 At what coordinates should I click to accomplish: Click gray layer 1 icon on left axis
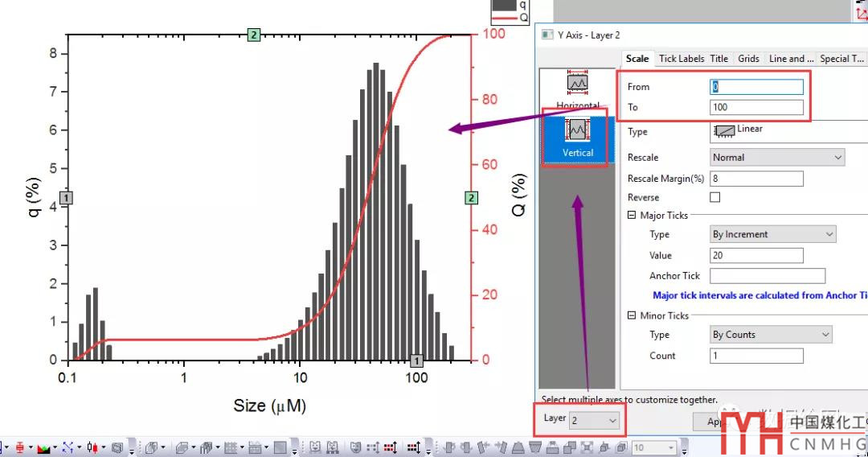(66, 198)
